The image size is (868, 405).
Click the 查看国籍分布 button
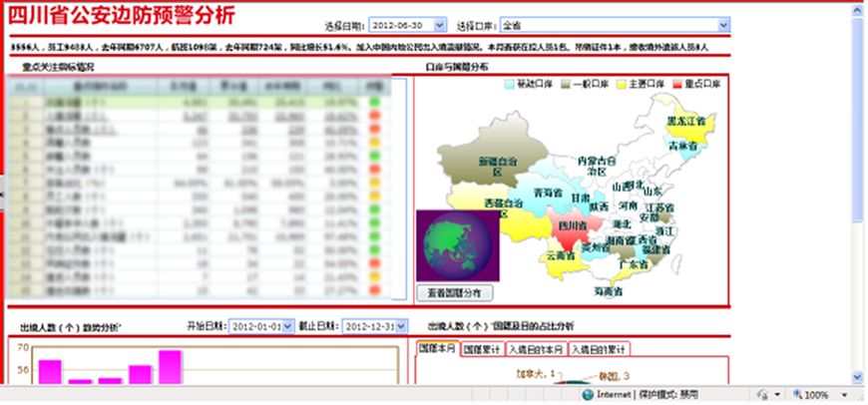[x=454, y=293]
